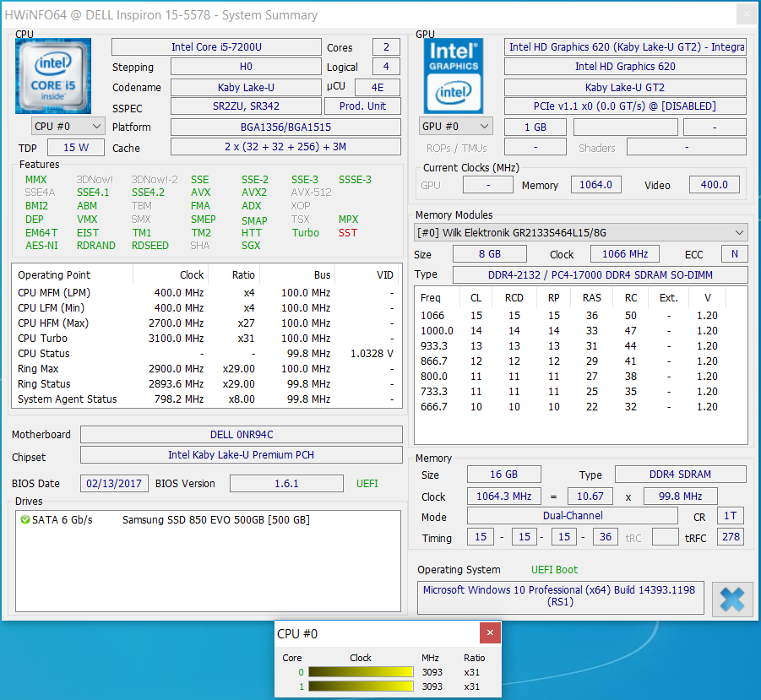
Task: Click the Prod. Unit field
Action: pos(362,106)
